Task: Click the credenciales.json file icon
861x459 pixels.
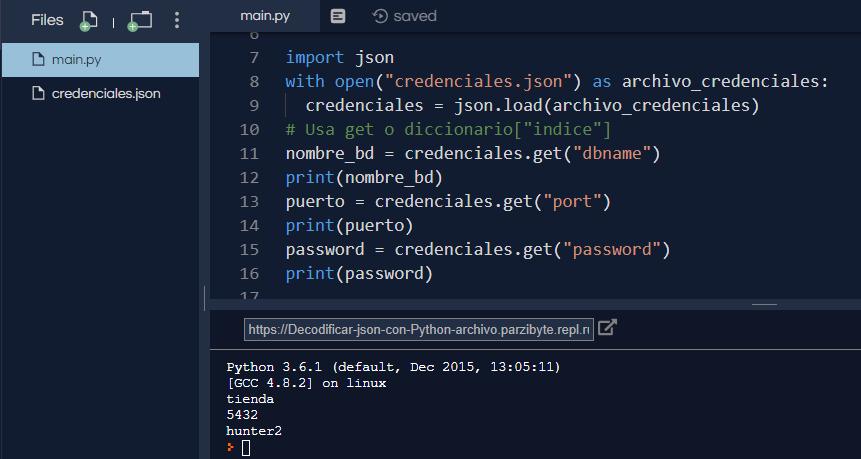Action: (39, 94)
